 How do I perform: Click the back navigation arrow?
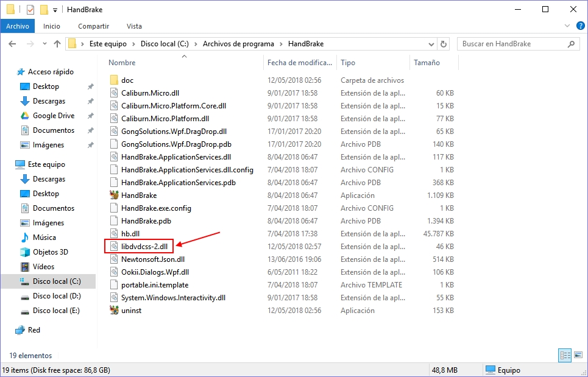point(12,44)
